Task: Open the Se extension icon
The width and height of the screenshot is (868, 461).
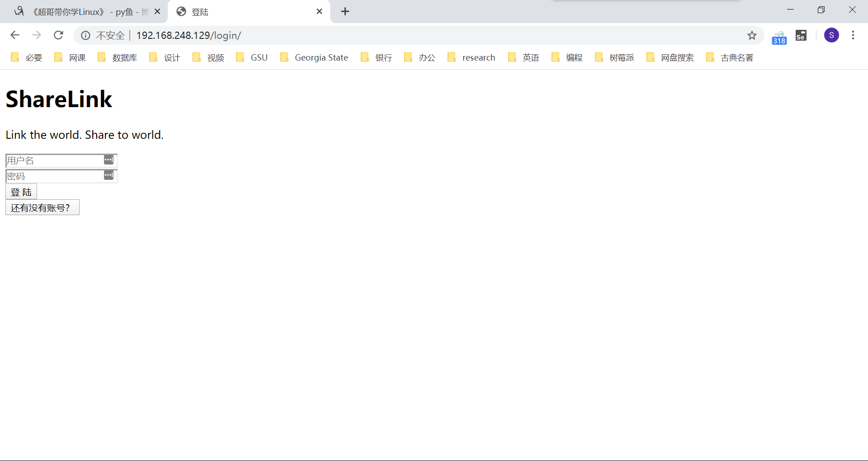Action: (801, 35)
